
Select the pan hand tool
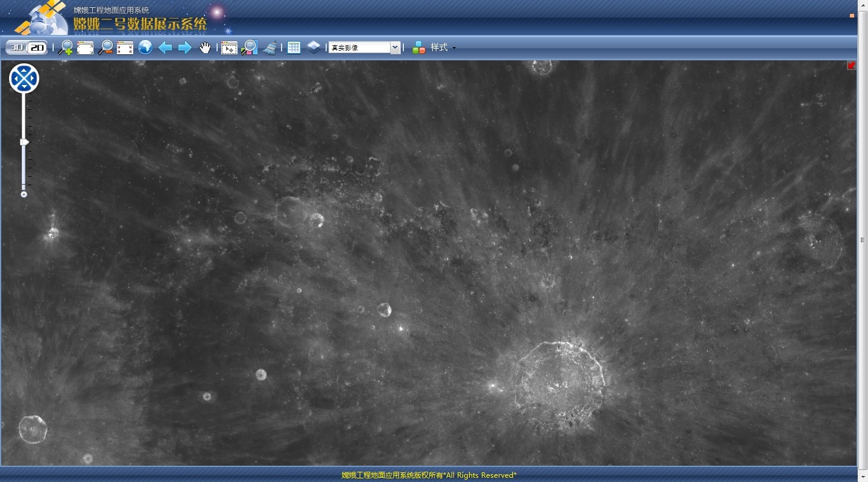click(x=205, y=48)
